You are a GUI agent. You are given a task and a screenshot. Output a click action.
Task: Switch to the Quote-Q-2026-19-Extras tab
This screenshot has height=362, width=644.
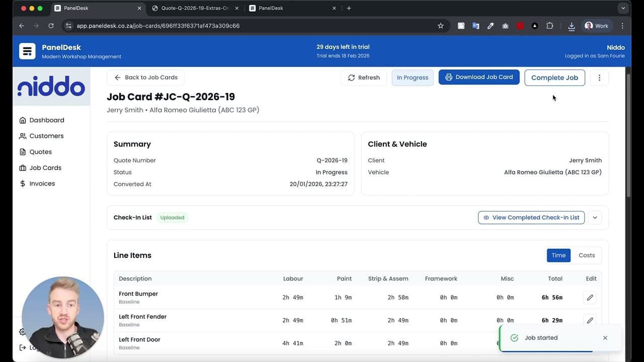click(194, 8)
